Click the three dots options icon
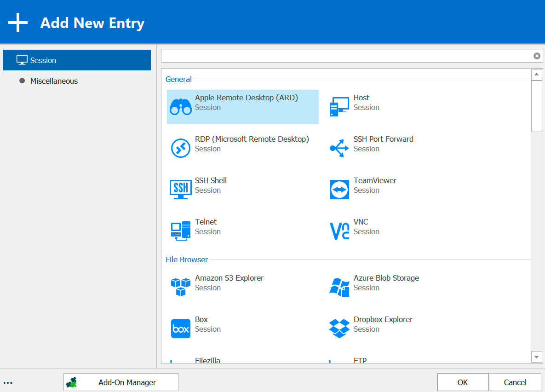545x392 pixels. pyautogui.click(x=8, y=383)
